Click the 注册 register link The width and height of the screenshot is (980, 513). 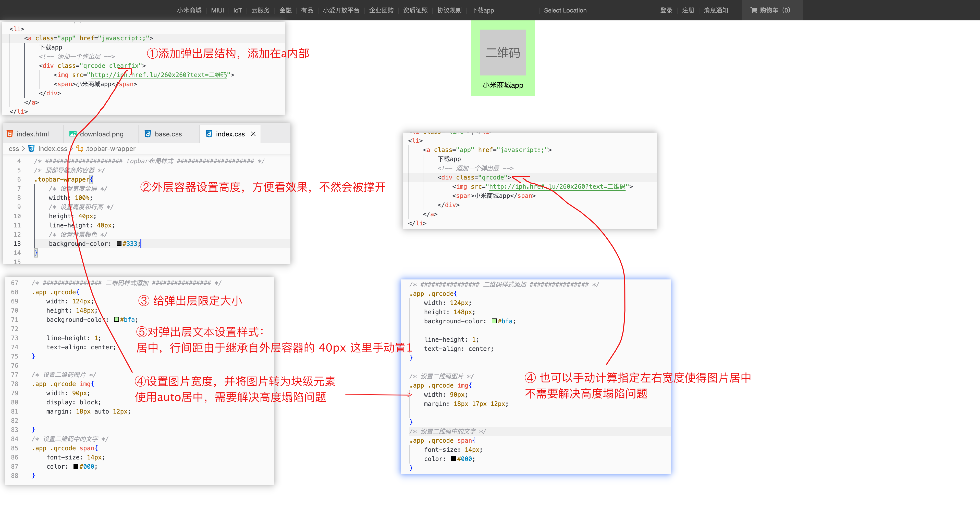[x=688, y=10]
